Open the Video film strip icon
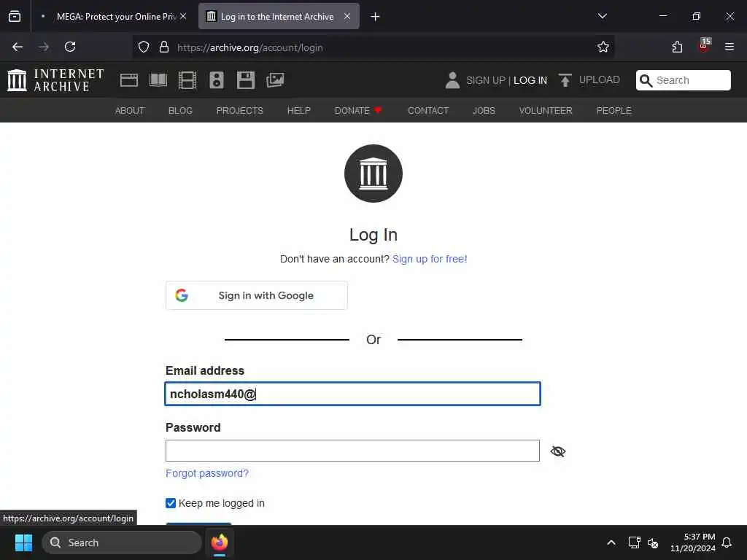The image size is (747, 560). pyautogui.click(x=187, y=80)
